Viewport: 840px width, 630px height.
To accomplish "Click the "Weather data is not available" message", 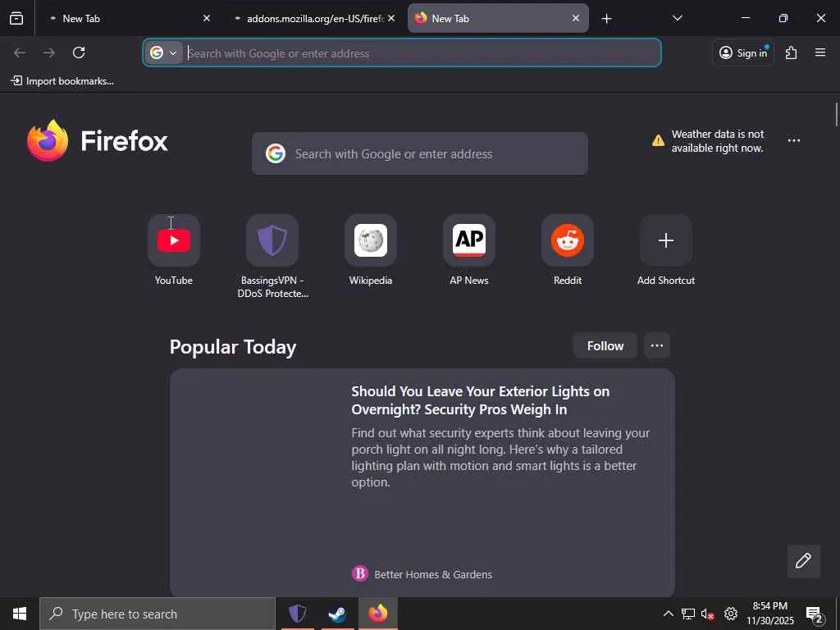I will [x=718, y=141].
